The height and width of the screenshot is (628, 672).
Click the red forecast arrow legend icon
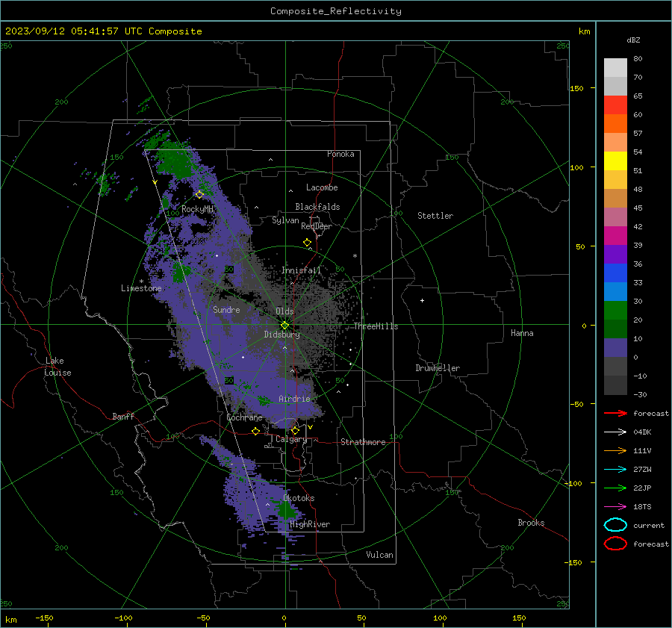pyautogui.click(x=615, y=413)
